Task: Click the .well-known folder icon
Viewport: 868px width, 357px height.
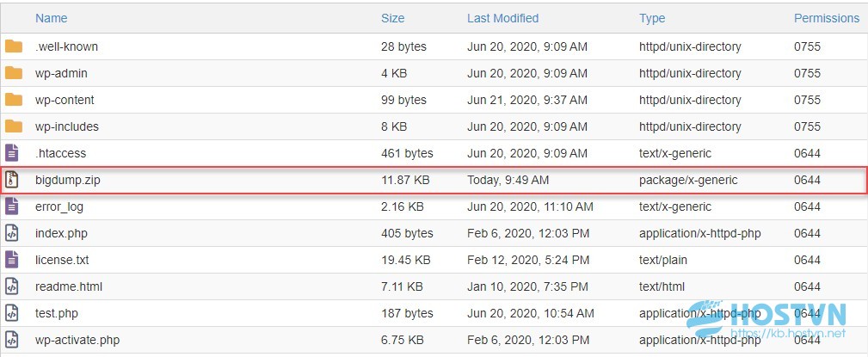Action: click(x=13, y=46)
